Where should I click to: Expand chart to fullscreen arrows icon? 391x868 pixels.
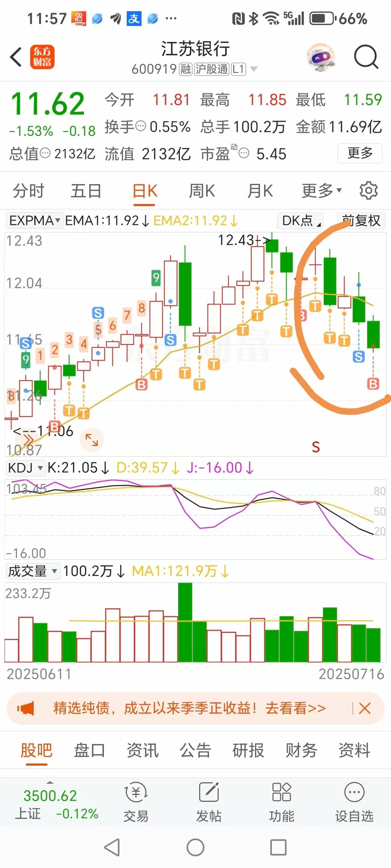92,440
